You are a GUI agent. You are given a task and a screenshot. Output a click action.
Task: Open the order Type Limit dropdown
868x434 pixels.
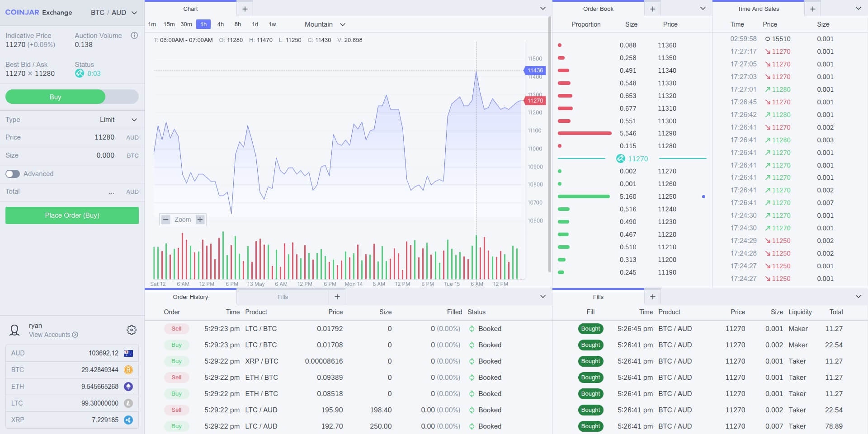pos(118,120)
